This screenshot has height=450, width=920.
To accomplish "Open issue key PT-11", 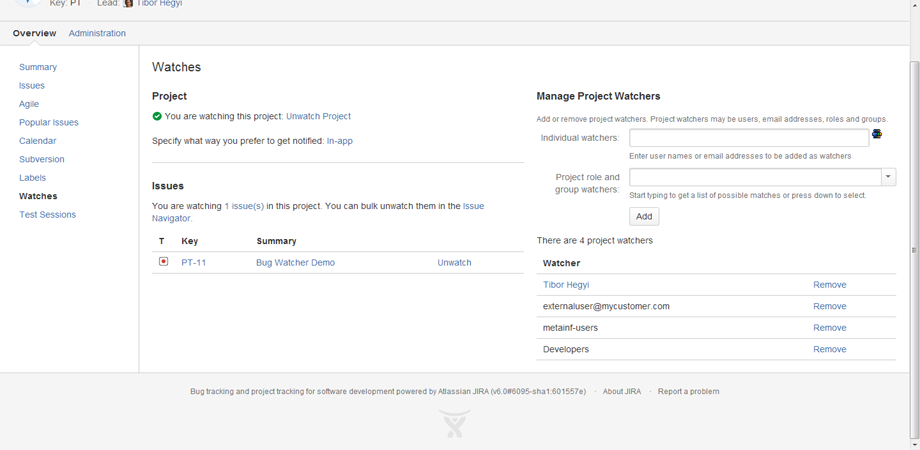I will (x=194, y=263).
